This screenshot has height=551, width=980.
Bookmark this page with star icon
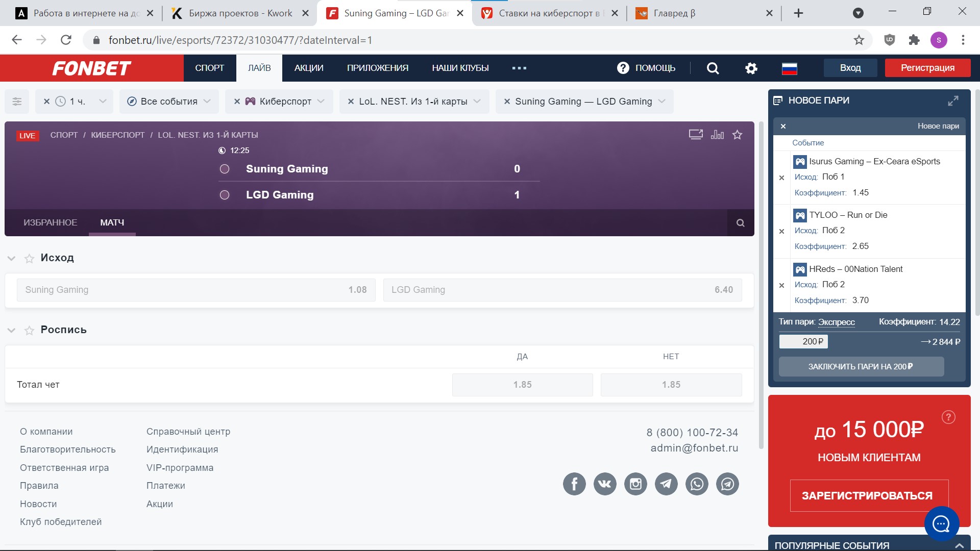[859, 40]
